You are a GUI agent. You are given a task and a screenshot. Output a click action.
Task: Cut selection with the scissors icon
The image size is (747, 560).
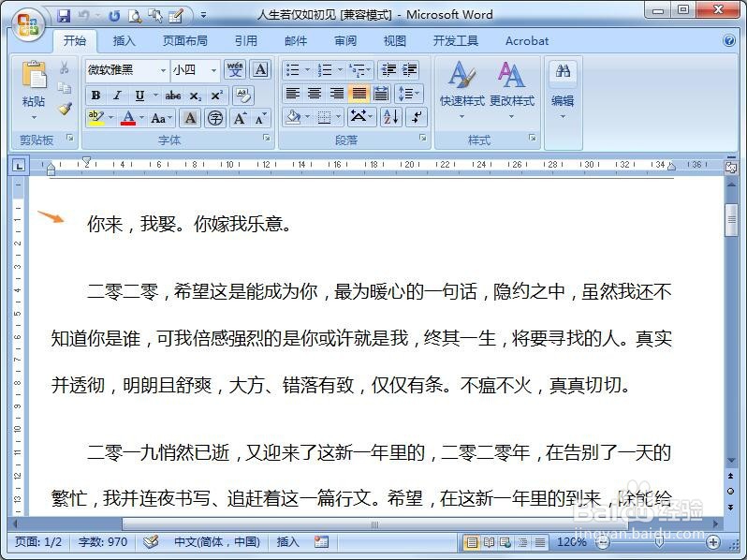tap(65, 67)
